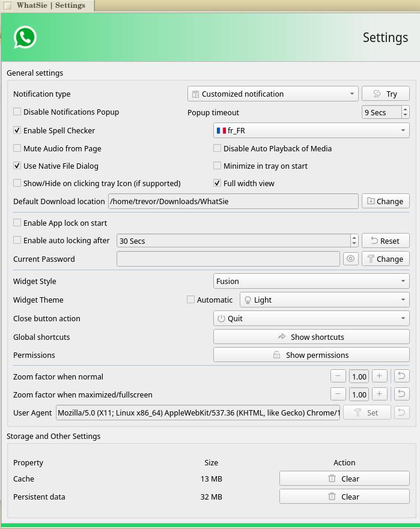Click the 9 Secs popup timeout value
420x529 pixels.
382,112
